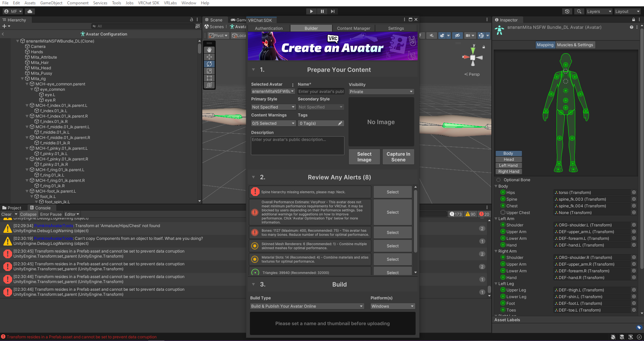Collapse the Mita_rig tree node
This screenshot has height=341, width=644.
tap(22, 79)
